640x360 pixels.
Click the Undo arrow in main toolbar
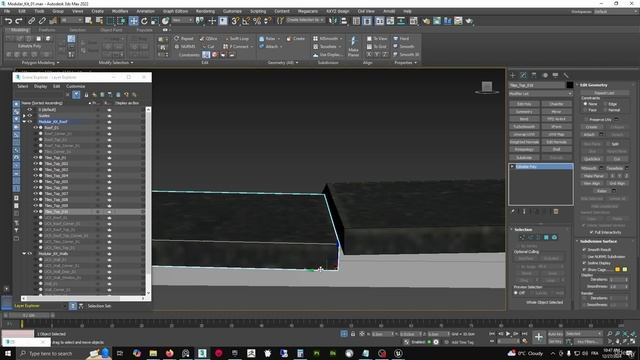coord(8,21)
